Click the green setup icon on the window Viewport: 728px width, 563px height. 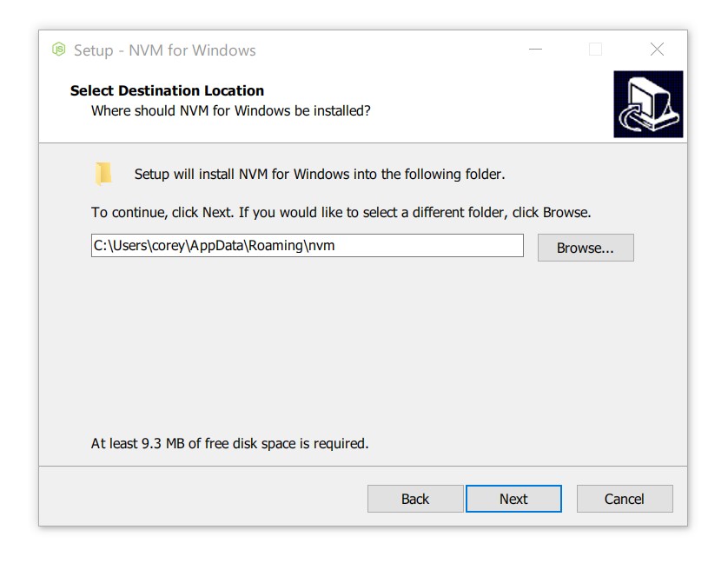click(x=59, y=50)
